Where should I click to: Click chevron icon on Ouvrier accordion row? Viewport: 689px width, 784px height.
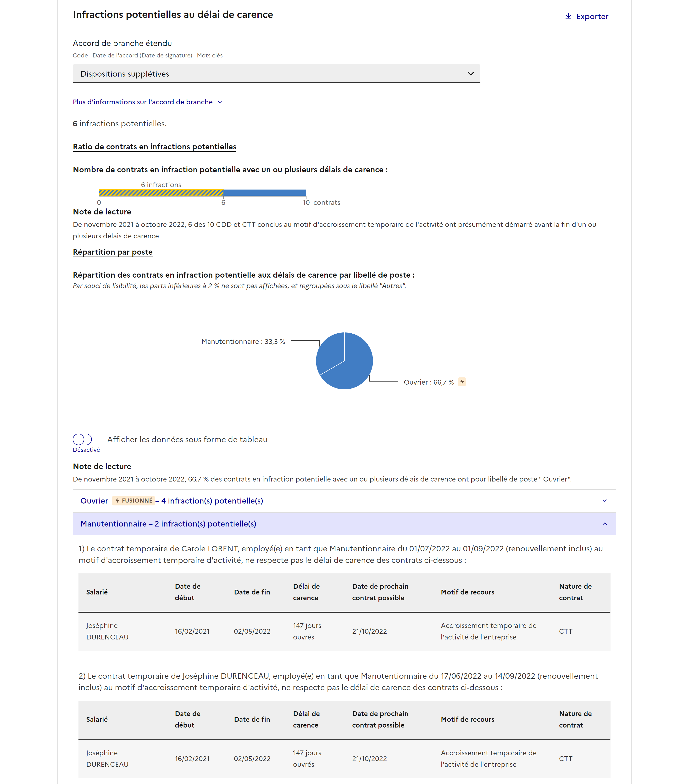tap(604, 501)
